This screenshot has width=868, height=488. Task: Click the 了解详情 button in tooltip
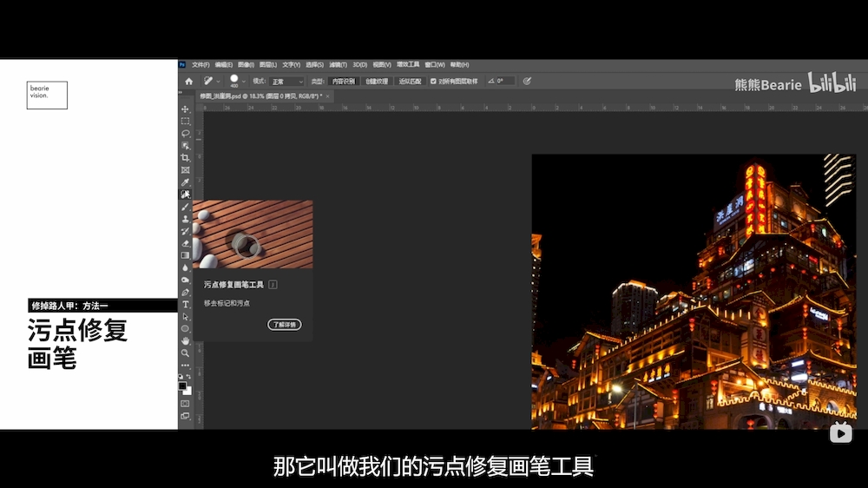tap(284, 325)
